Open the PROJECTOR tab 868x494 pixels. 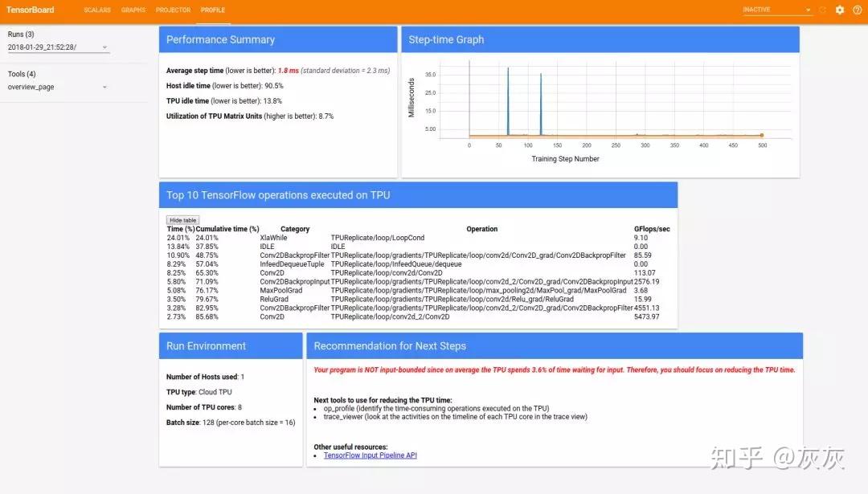click(174, 10)
